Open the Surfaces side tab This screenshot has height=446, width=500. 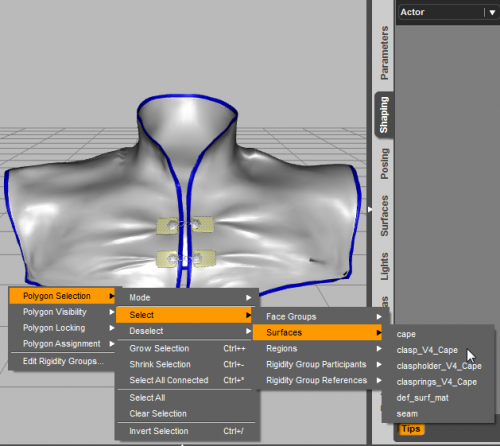(384, 216)
